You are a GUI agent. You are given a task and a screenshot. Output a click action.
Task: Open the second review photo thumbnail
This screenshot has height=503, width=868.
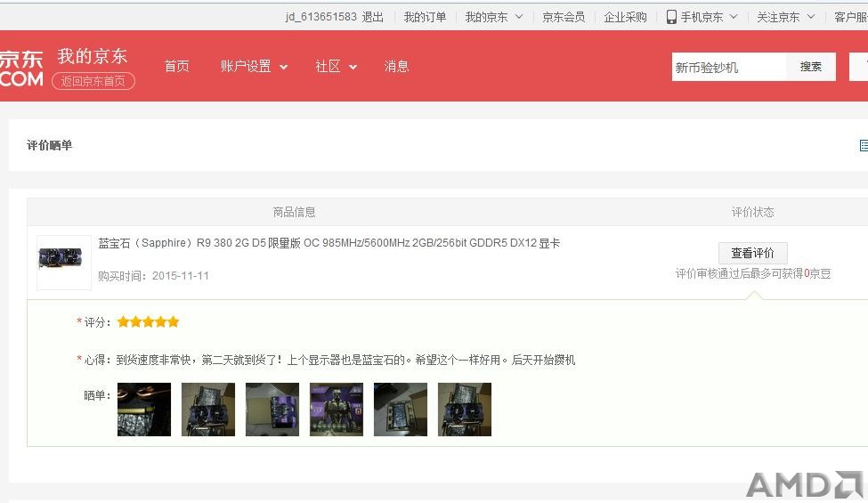coord(208,410)
